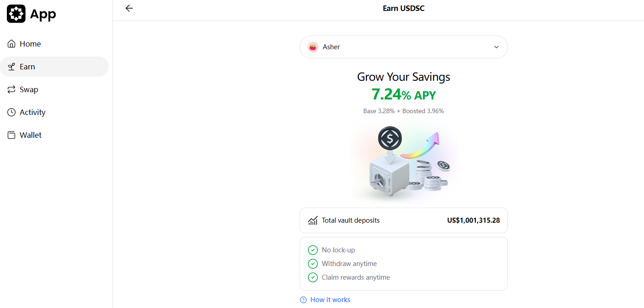Click the Claim rewards anytime checkmark
Screen dimensions: 644x308
(x=313, y=277)
